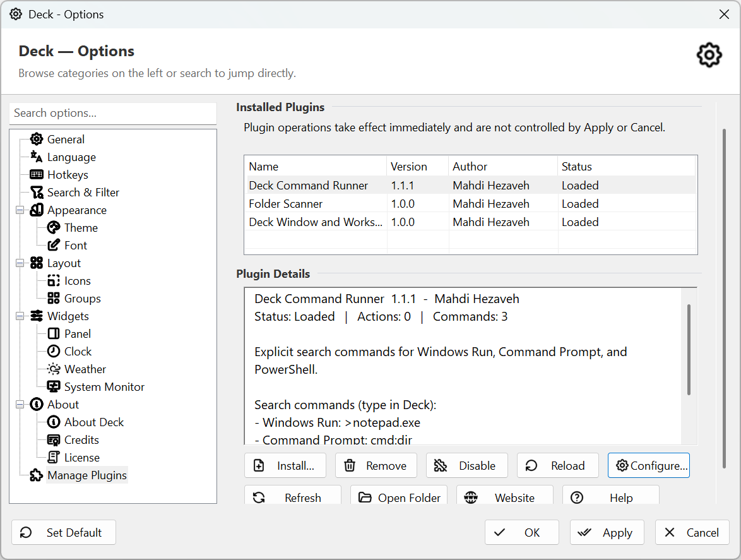The width and height of the screenshot is (741, 560).
Task: Open the System Monitor icon entry
Action: [54, 386]
